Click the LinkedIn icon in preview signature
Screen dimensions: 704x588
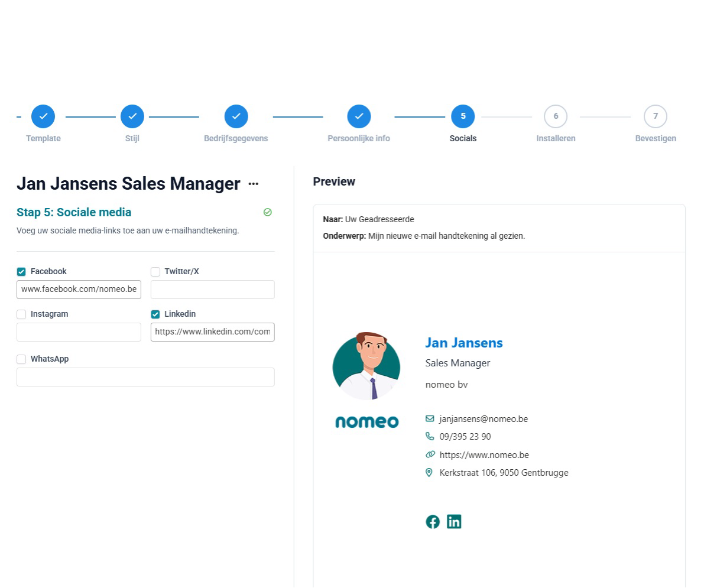(x=454, y=522)
